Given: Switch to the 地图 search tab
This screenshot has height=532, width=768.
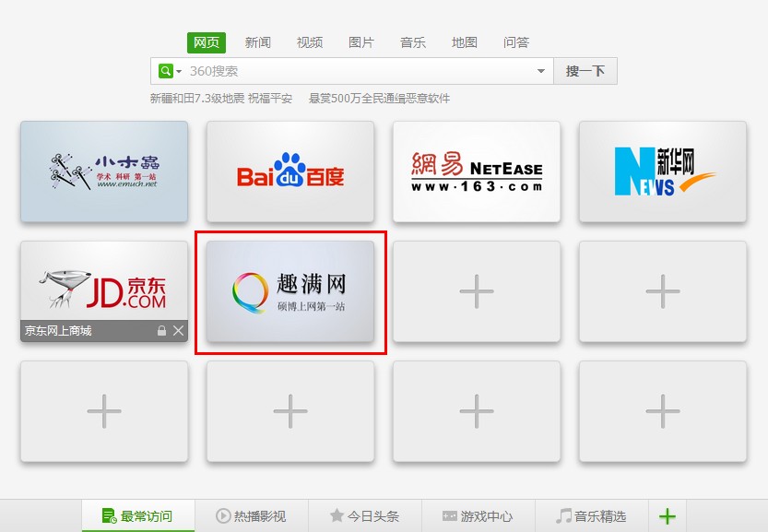Looking at the screenshot, I should coord(465,42).
